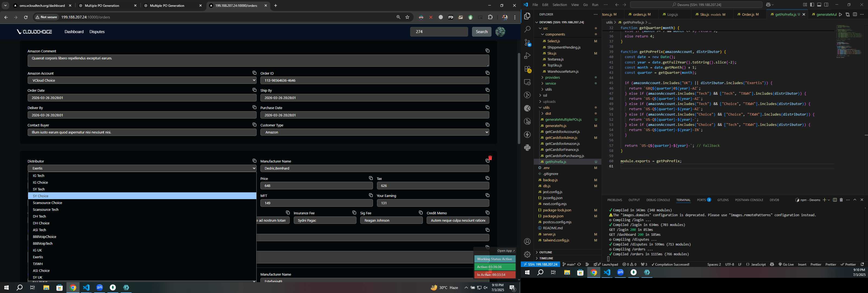Copy the Order ID field value

click(x=487, y=73)
